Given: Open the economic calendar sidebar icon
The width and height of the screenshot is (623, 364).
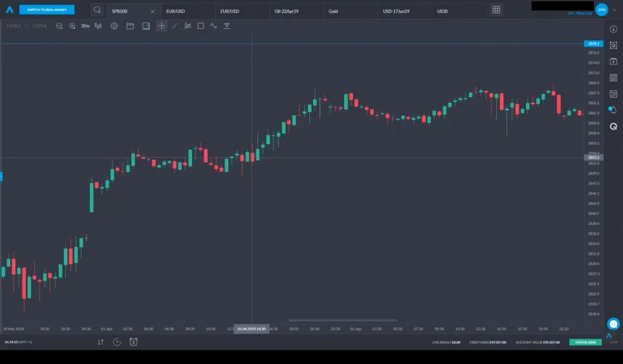Looking at the screenshot, I should (x=614, y=94).
